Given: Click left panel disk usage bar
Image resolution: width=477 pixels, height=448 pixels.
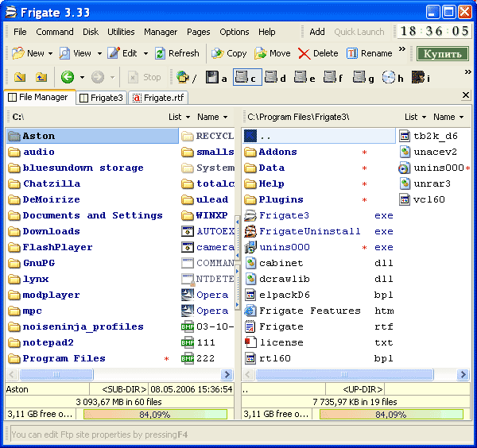Looking at the screenshot, I should click(156, 415).
